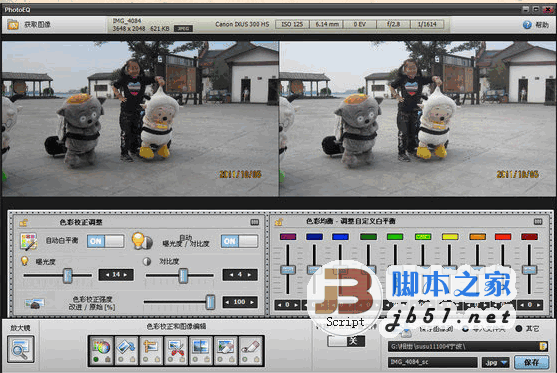Click the 1/1614 shutter speed box
This screenshot has width=557, height=373.
[x=427, y=24]
